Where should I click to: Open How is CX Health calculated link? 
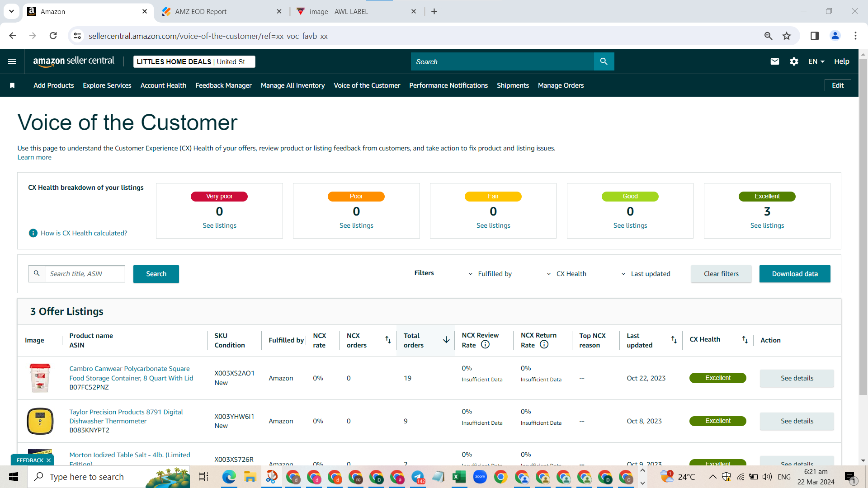(x=84, y=233)
